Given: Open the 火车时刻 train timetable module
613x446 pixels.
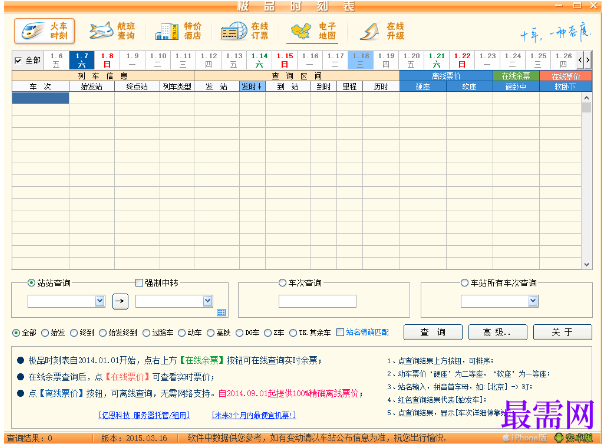Looking at the screenshot, I should pos(45,31).
